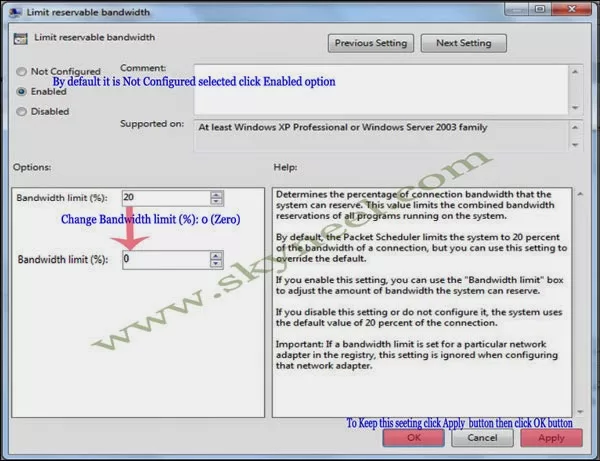Click the Supported on text 'At least Windows XP Professional'
Image resolution: width=600 pixels, height=461 pixels.
click(343, 127)
